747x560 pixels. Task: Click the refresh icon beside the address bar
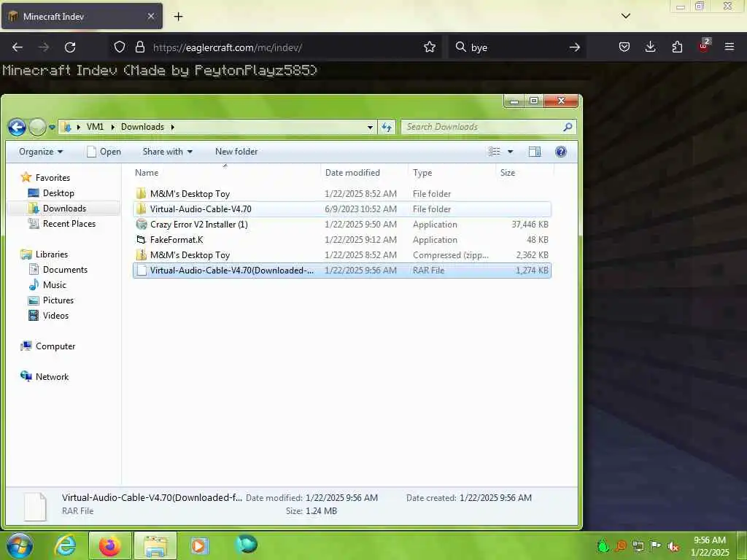387,127
